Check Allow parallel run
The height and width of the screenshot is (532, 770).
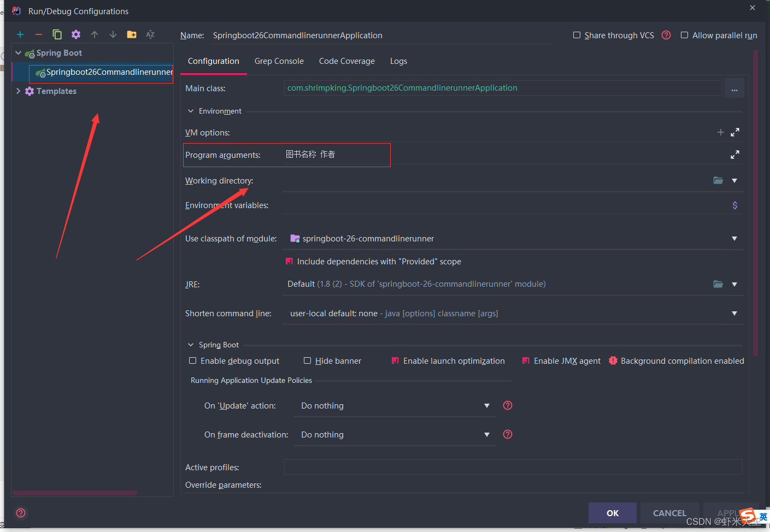point(685,35)
